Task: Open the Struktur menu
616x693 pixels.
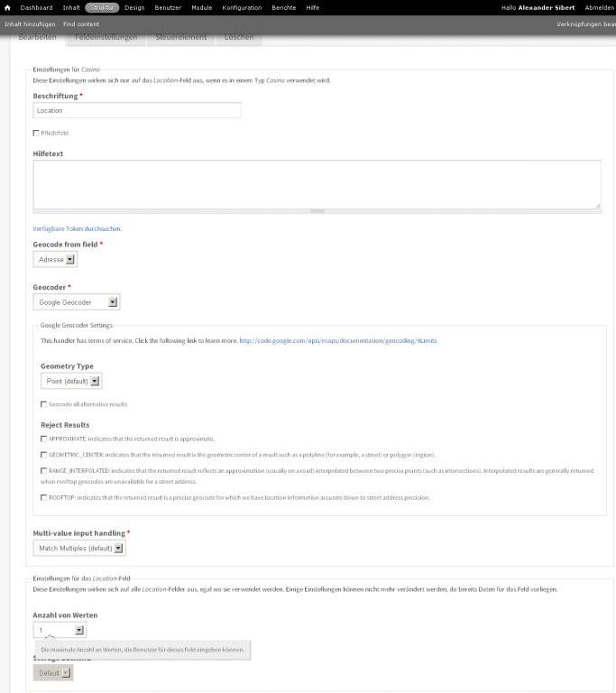Action: coord(102,7)
